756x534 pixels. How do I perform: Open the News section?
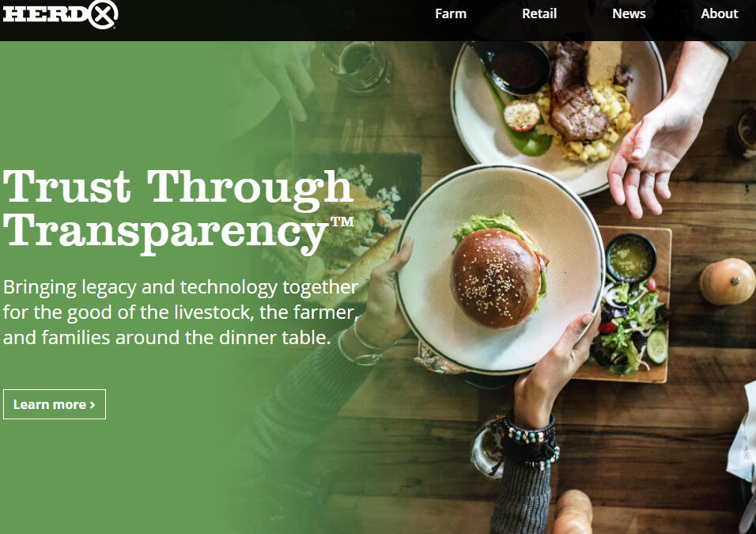[629, 13]
